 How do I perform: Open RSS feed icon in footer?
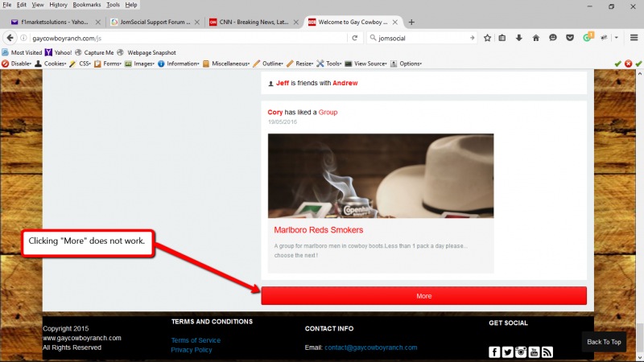(x=547, y=352)
